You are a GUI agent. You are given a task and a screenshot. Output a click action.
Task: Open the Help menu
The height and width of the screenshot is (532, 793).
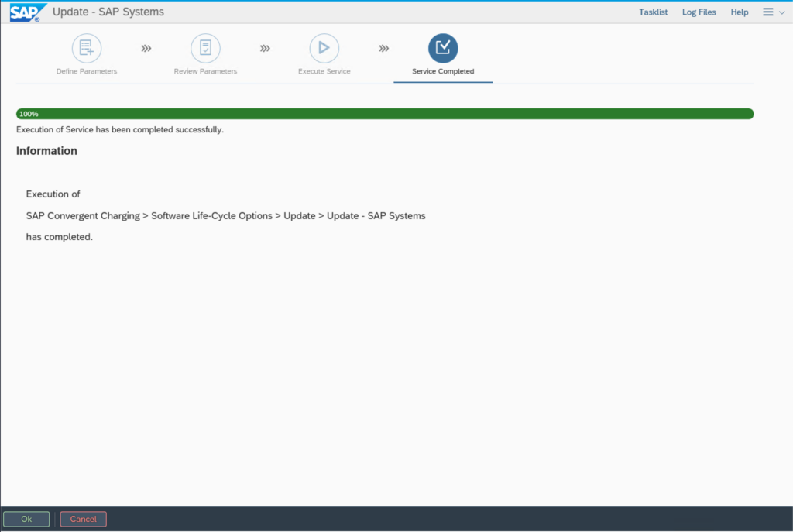coord(739,12)
